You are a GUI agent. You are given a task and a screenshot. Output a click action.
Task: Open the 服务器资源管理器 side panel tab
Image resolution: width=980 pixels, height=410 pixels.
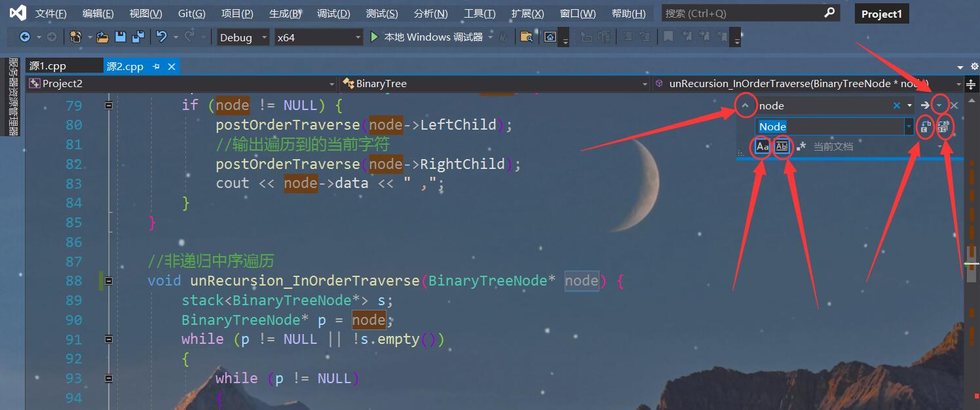(12, 96)
